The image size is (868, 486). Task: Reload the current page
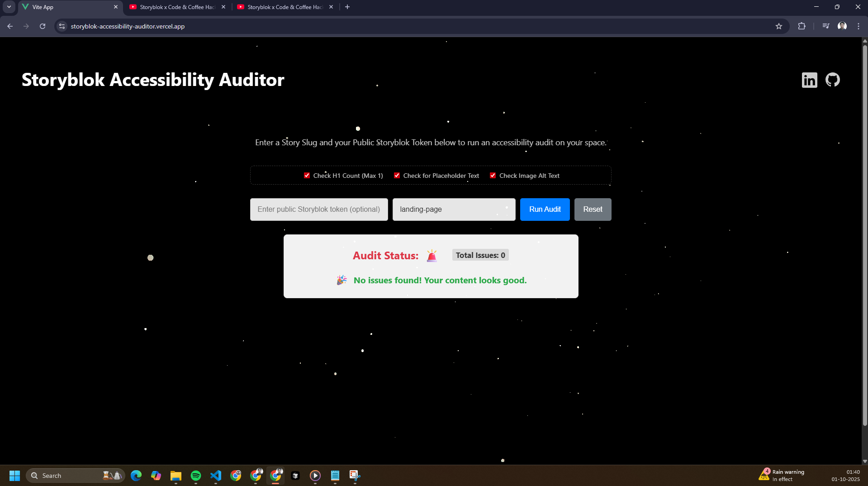[x=43, y=26]
